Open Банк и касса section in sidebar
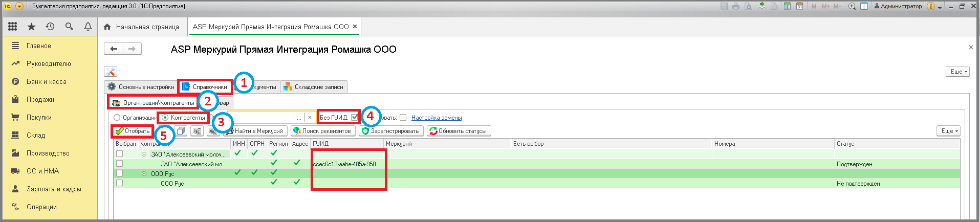Viewport: 980px width, 222px height. tap(46, 81)
